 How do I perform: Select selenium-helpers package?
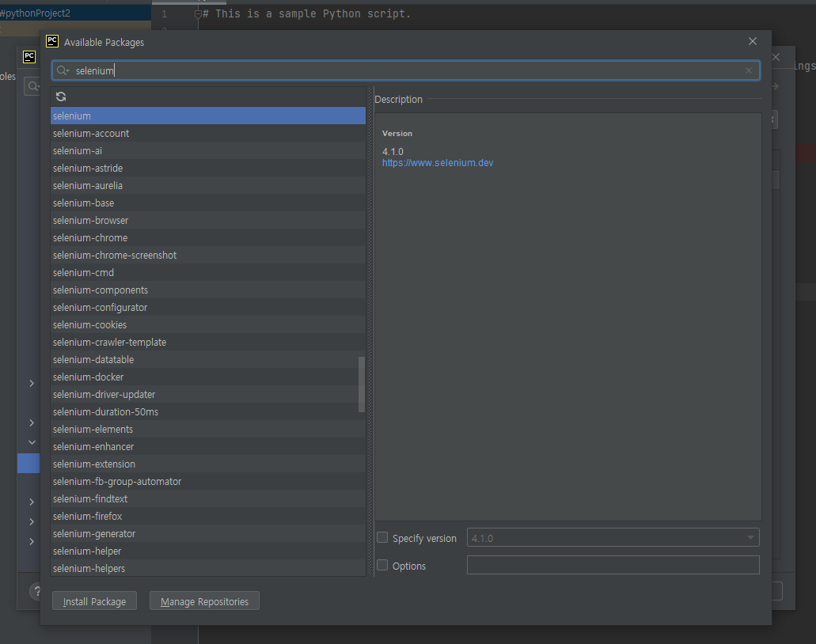208,568
